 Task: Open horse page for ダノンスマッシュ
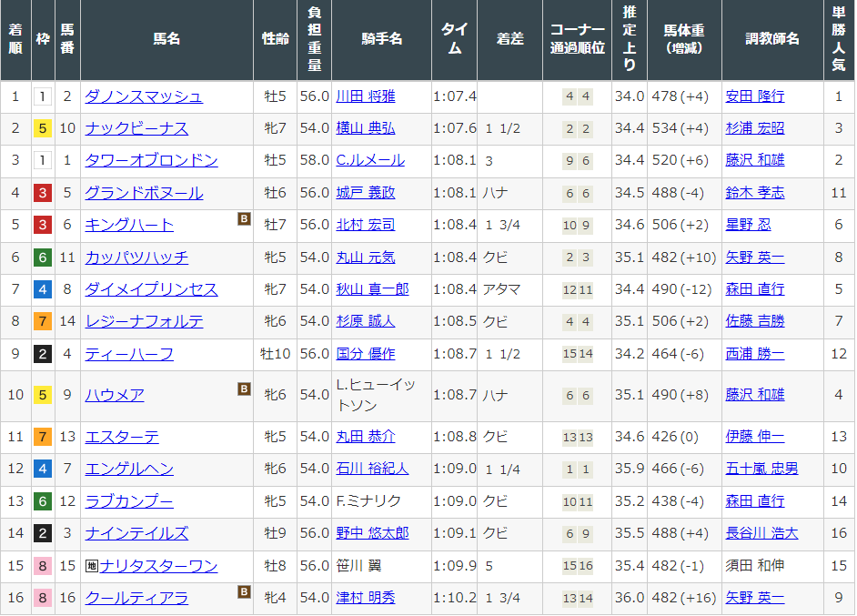click(x=144, y=96)
